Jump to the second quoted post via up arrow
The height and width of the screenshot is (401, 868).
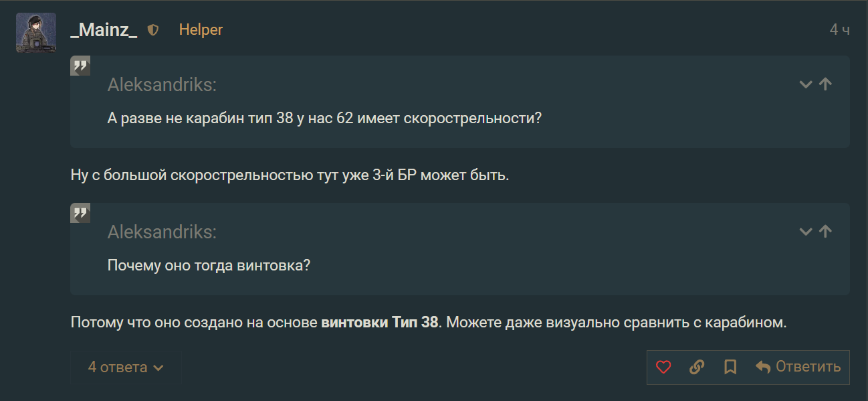(x=825, y=232)
